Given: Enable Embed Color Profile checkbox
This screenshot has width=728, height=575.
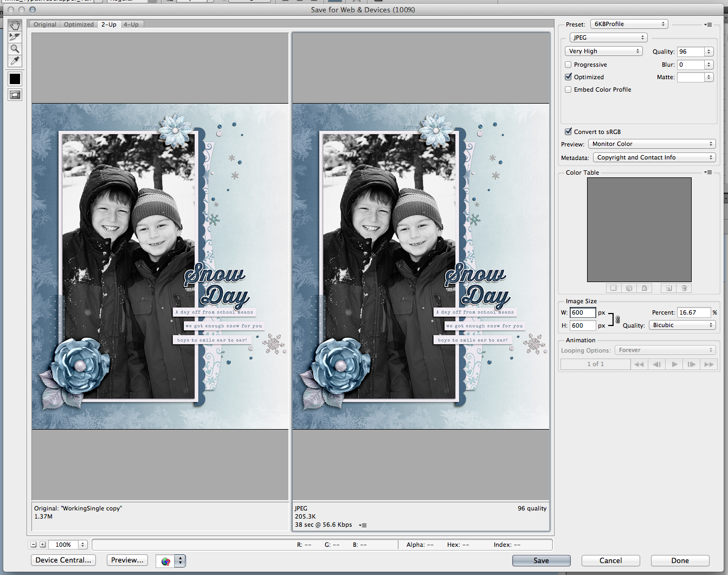Looking at the screenshot, I should pos(568,90).
